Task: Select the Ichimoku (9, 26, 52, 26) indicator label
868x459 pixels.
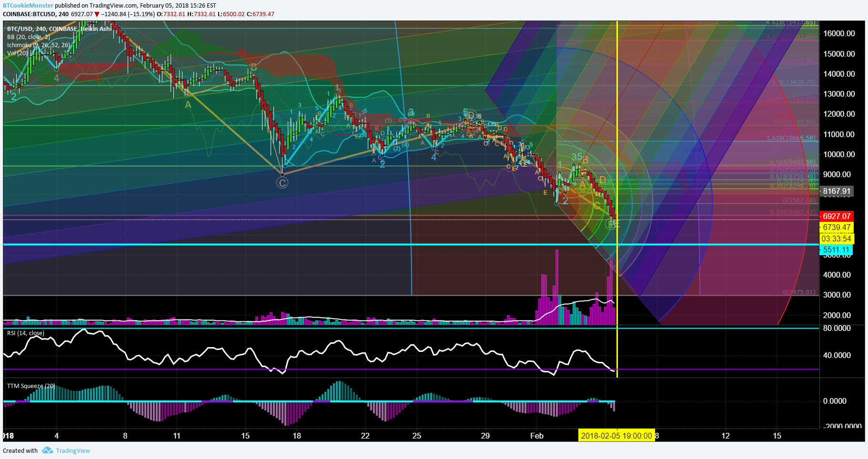Action: coord(38,45)
